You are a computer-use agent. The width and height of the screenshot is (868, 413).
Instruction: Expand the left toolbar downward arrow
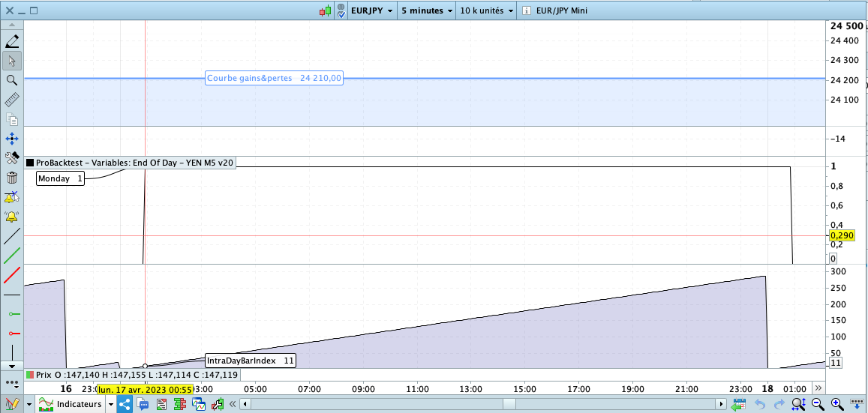tap(12, 366)
